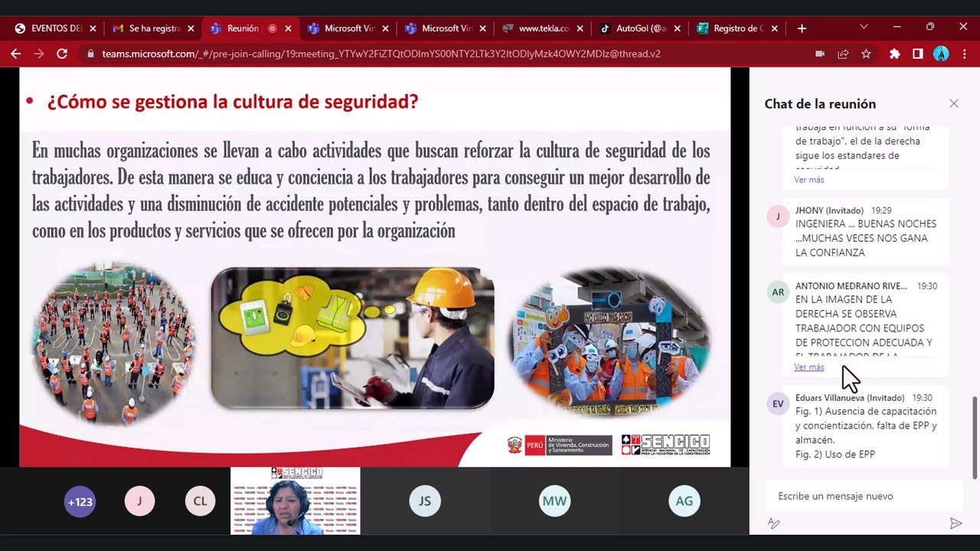Open the browser side panel icon
980x551 pixels.
[x=917, y=54]
